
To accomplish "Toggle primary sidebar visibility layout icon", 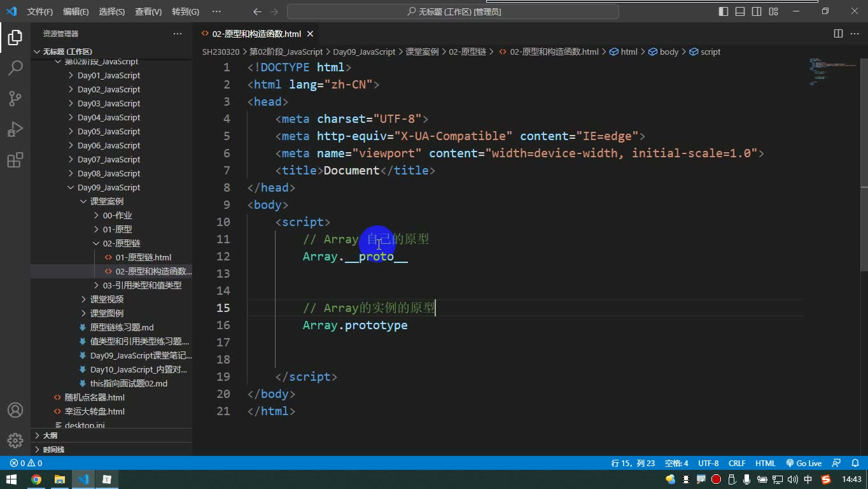I will [x=724, y=11].
